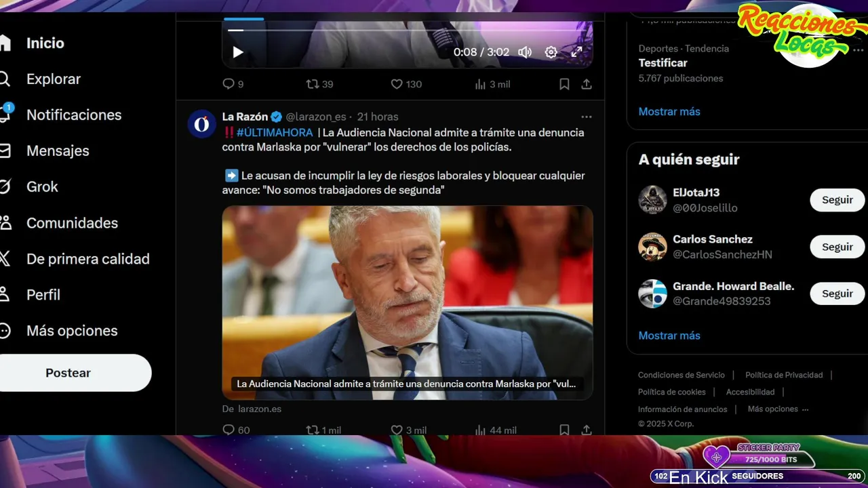Follow ElJotaJ13

pyautogui.click(x=837, y=200)
